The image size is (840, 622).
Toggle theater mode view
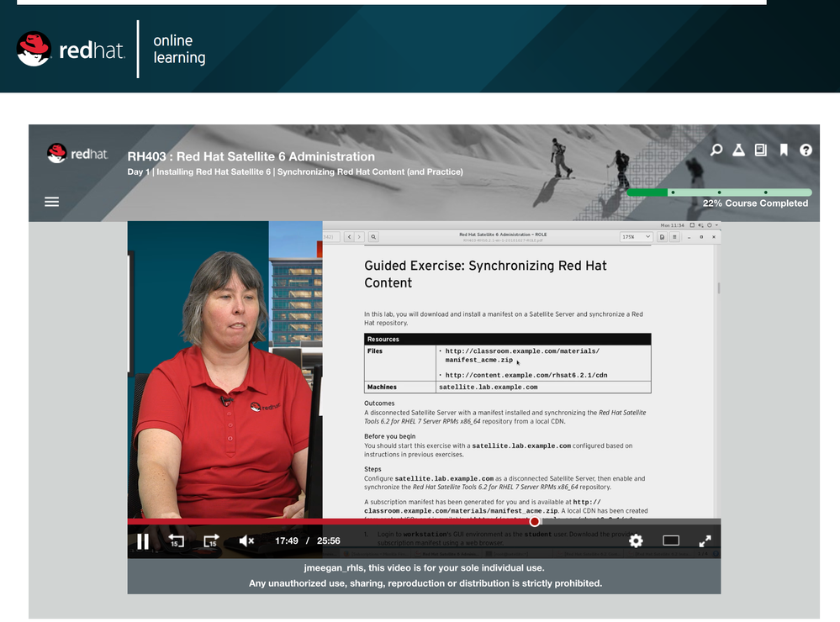point(671,541)
